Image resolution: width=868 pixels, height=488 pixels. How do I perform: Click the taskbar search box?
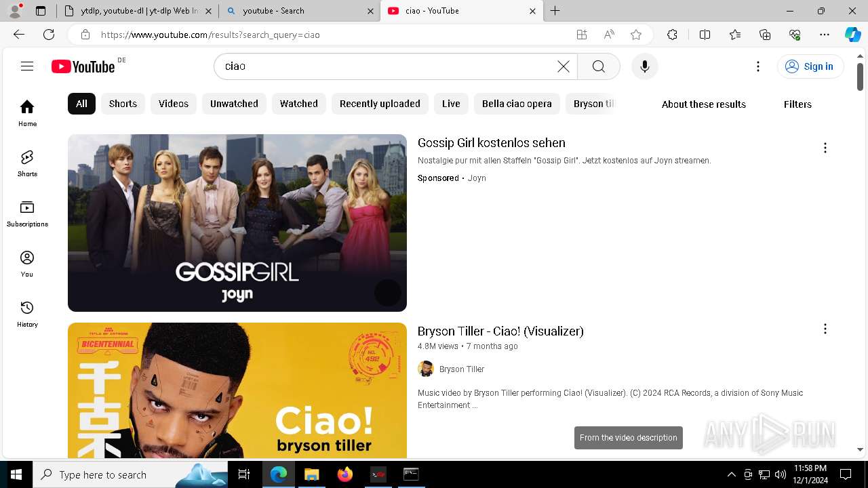(130, 474)
